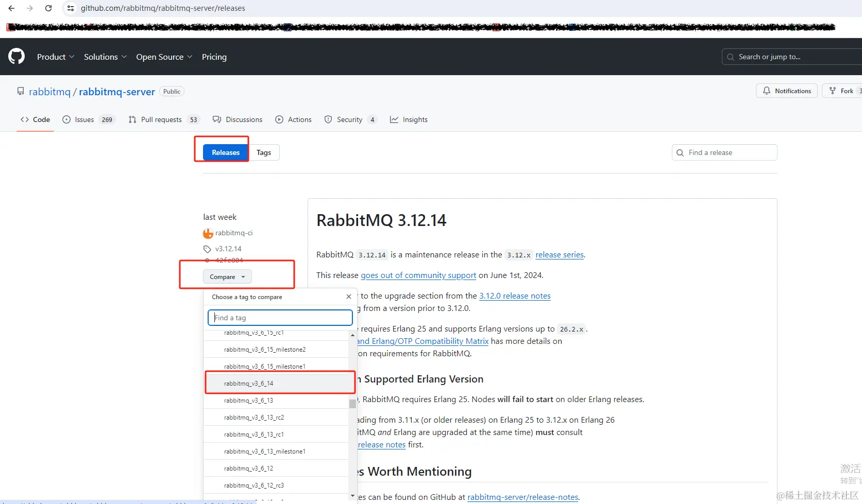
Task: Open rabbitmq-server/release-notes link
Action: [522, 497]
